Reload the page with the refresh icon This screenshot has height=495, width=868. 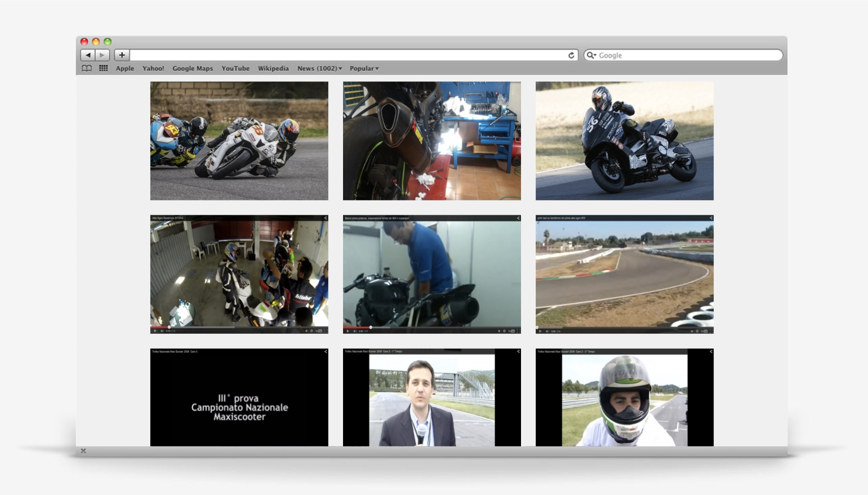pyautogui.click(x=571, y=55)
